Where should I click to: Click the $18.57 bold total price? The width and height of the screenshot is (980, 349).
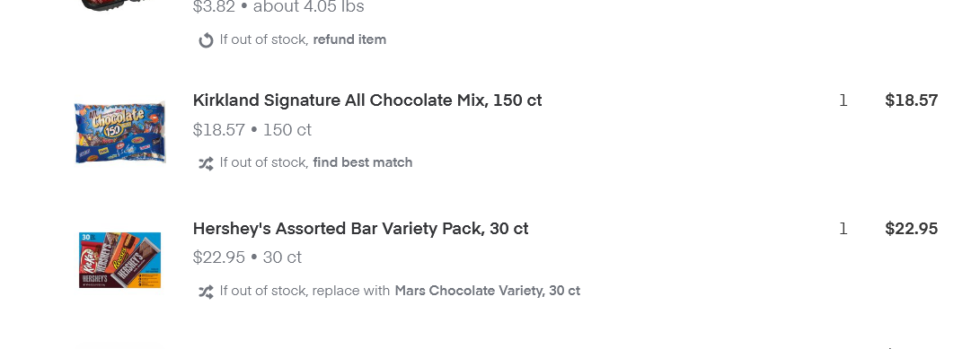coord(911,100)
